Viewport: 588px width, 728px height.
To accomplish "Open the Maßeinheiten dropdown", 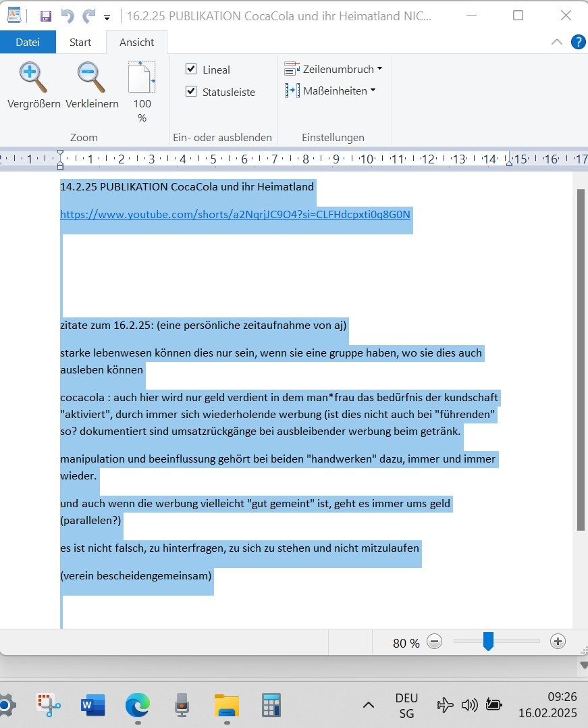I will click(330, 90).
